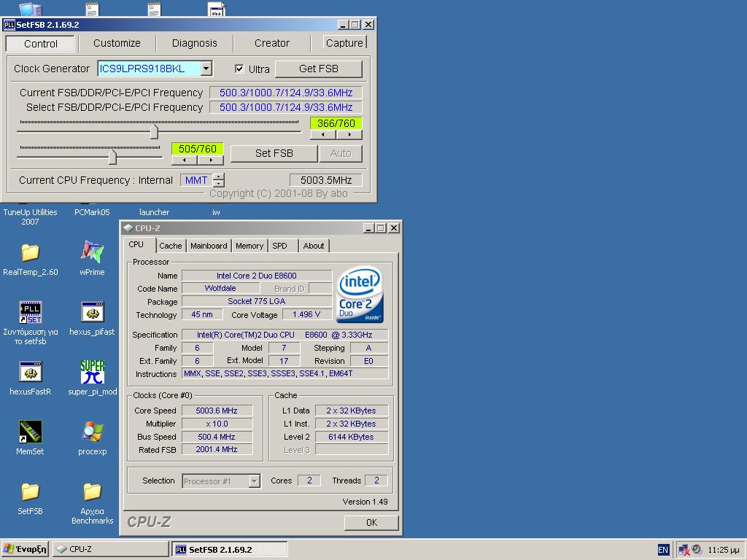The image size is (747, 560).
Task: Switch to the About tab in CPU-Z
Action: pyautogui.click(x=314, y=246)
